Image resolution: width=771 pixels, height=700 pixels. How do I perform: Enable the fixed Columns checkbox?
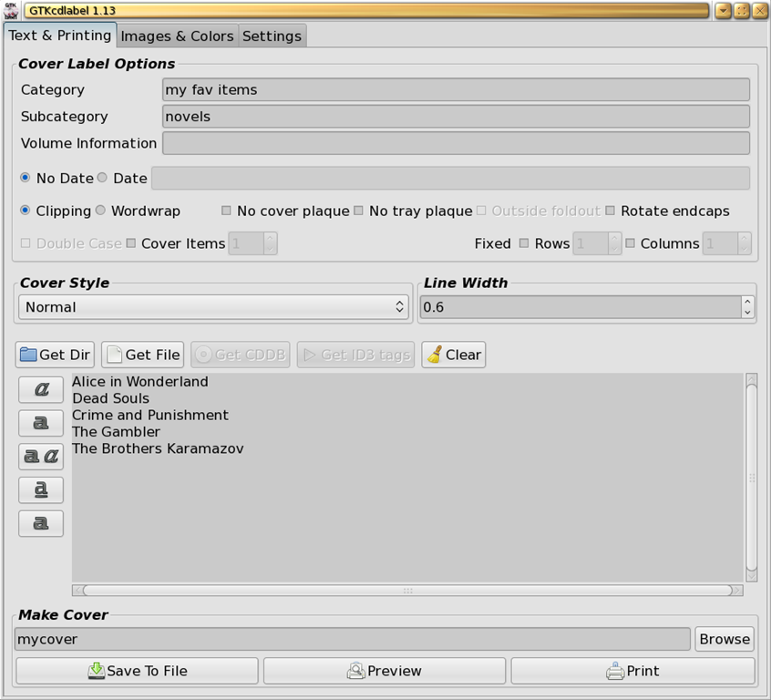click(630, 243)
